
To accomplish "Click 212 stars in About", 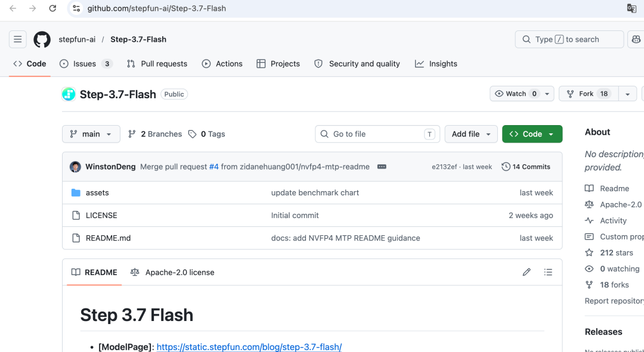I will pos(617,253).
